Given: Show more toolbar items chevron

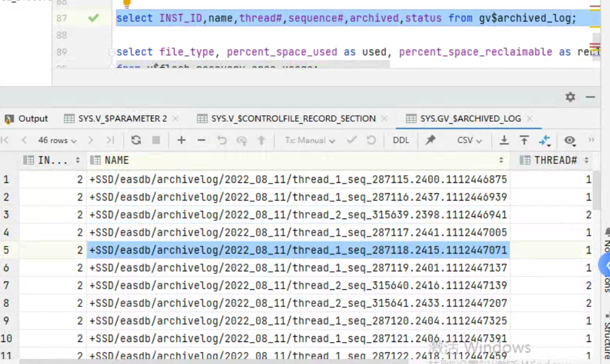Looking at the screenshot, I should click(592, 139).
